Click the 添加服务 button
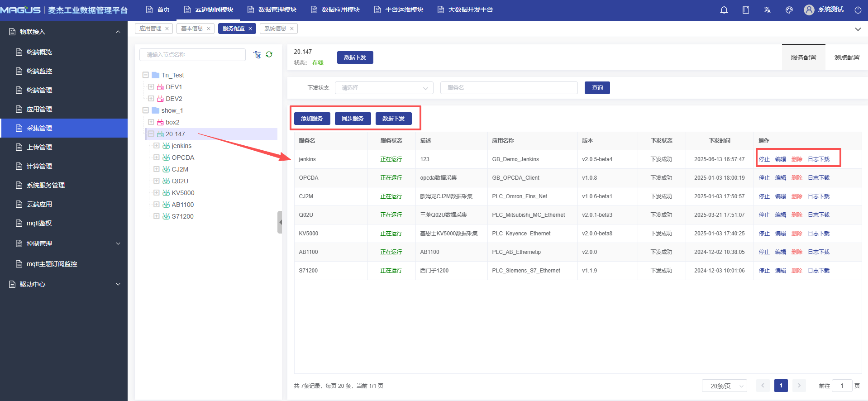The width and height of the screenshot is (868, 401). pyautogui.click(x=312, y=119)
